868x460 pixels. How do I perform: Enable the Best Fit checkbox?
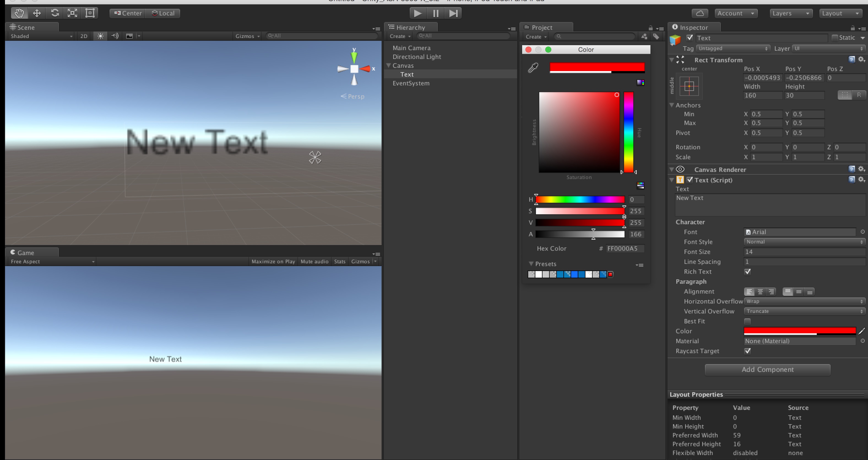[747, 321]
